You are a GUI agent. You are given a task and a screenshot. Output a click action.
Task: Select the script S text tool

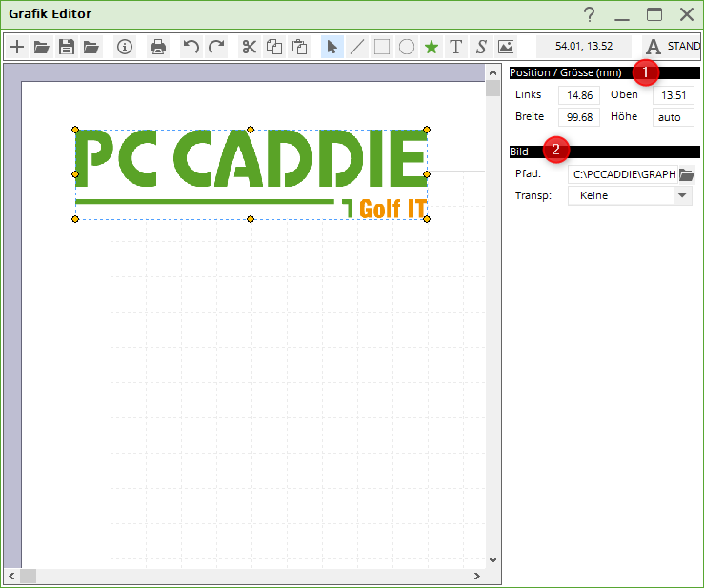click(481, 47)
